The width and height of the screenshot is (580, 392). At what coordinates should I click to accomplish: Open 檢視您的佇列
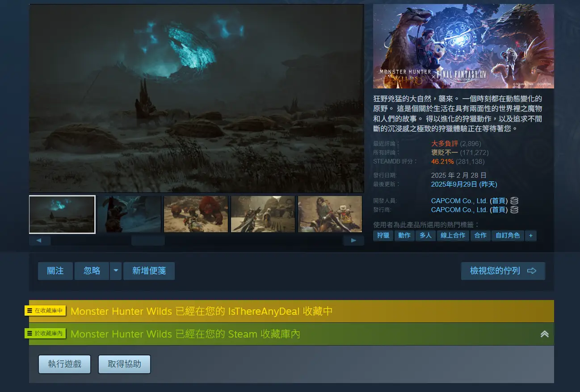[x=503, y=271]
